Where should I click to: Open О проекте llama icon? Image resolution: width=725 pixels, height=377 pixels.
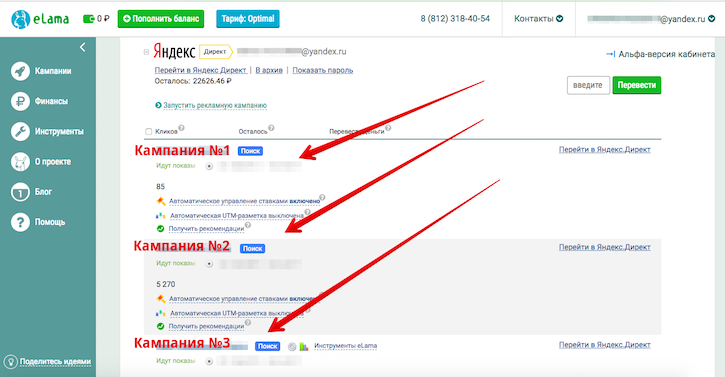[x=20, y=162]
